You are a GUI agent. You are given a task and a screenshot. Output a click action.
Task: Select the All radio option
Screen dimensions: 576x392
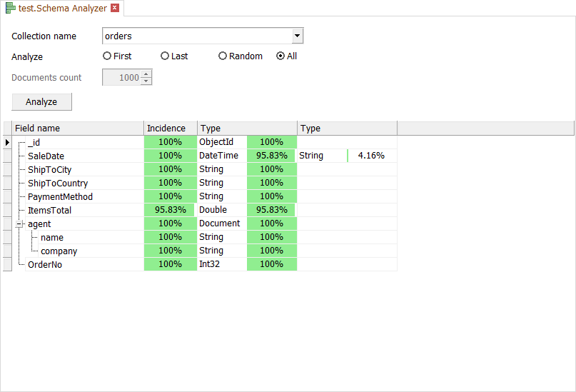point(281,56)
